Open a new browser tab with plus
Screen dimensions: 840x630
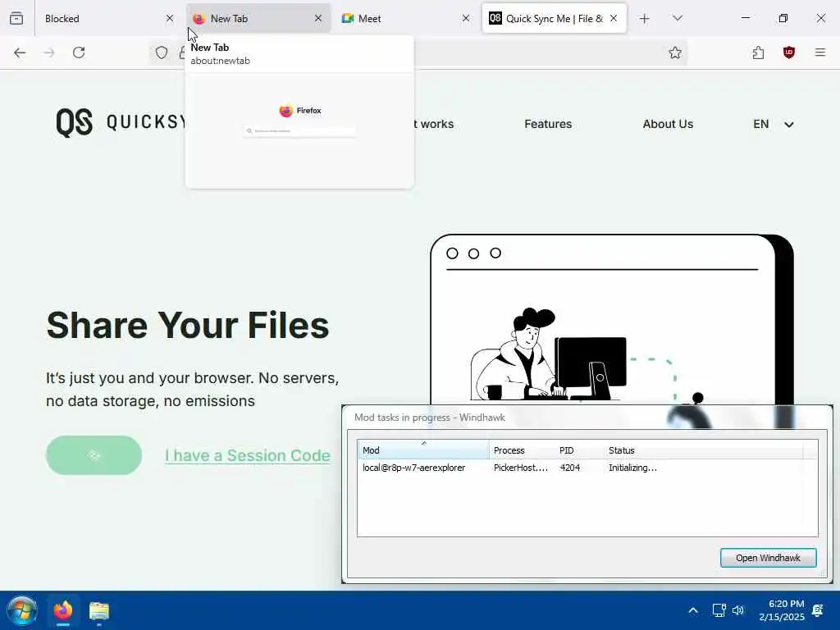coord(645,19)
